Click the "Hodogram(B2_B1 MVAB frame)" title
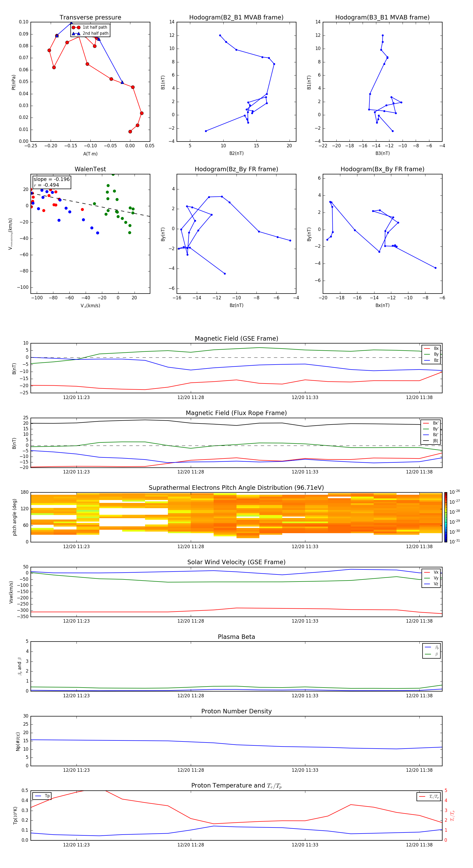This screenshot has width=473, height=868. [x=236, y=17]
